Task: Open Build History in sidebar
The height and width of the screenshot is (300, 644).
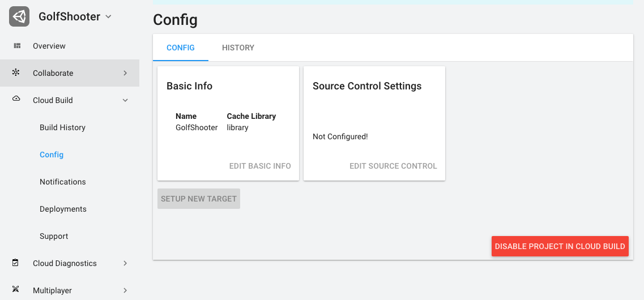Action: tap(62, 127)
